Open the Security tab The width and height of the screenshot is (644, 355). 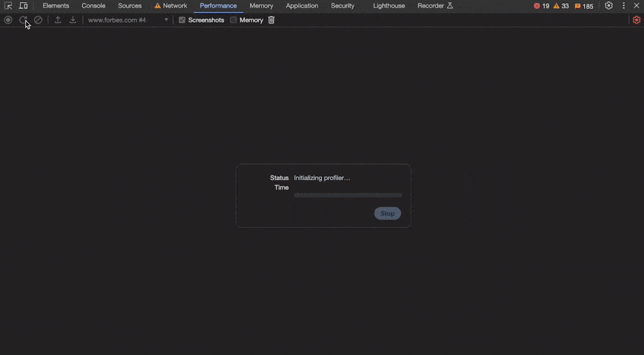[343, 6]
